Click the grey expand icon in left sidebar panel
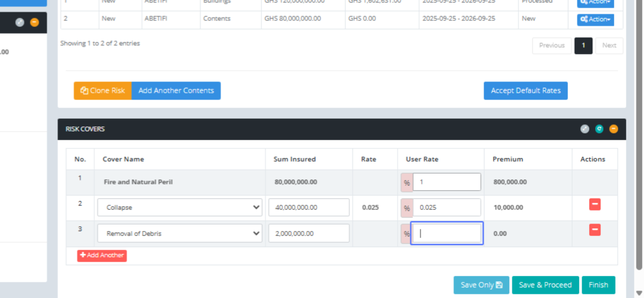 20,23
